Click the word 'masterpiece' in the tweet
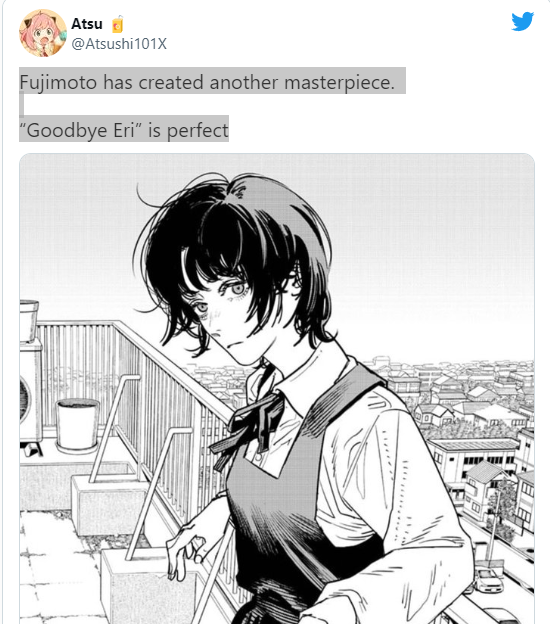The width and height of the screenshot is (550, 624). click(337, 82)
